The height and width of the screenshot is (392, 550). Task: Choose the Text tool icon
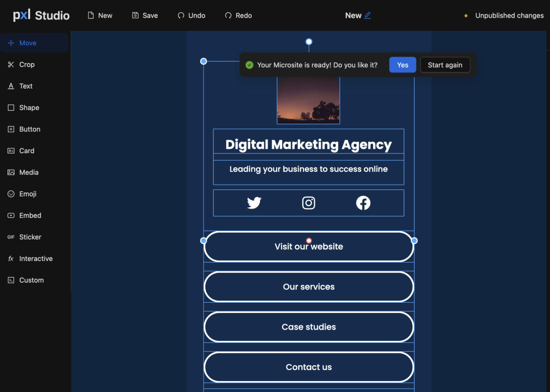[x=11, y=86]
